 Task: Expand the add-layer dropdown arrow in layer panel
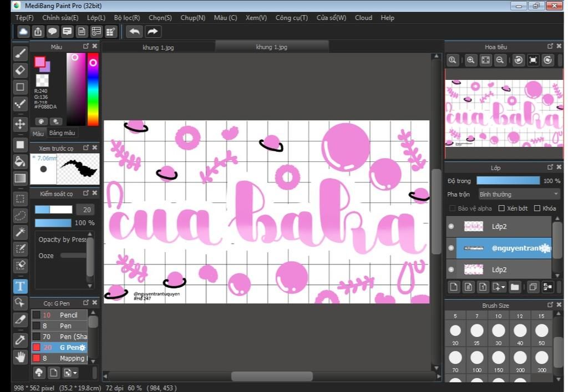pos(502,287)
